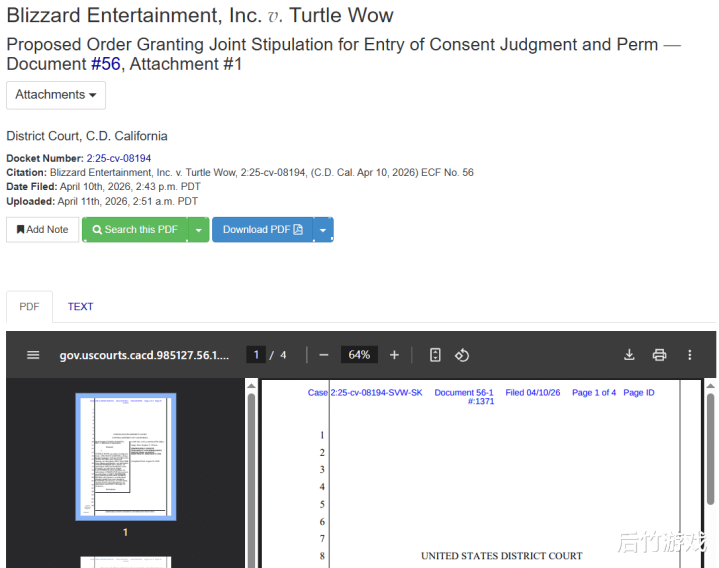Open the Search this PDF dropdown arrow
Screen dimensions: 719x568
tap(199, 230)
